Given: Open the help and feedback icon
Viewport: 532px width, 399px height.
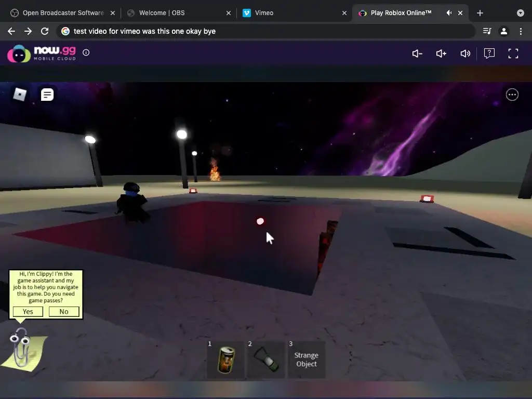Looking at the screenshot, I should click(x=489, y=54).
